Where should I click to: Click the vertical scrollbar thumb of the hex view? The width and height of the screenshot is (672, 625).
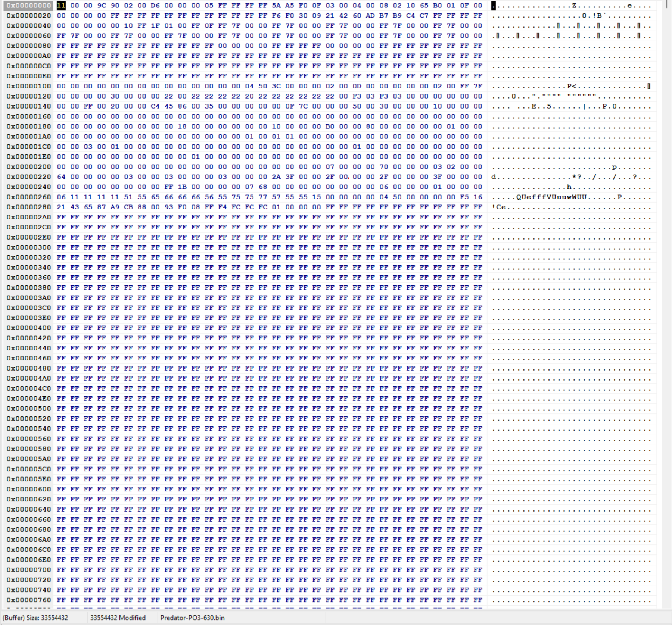[666, 4]
